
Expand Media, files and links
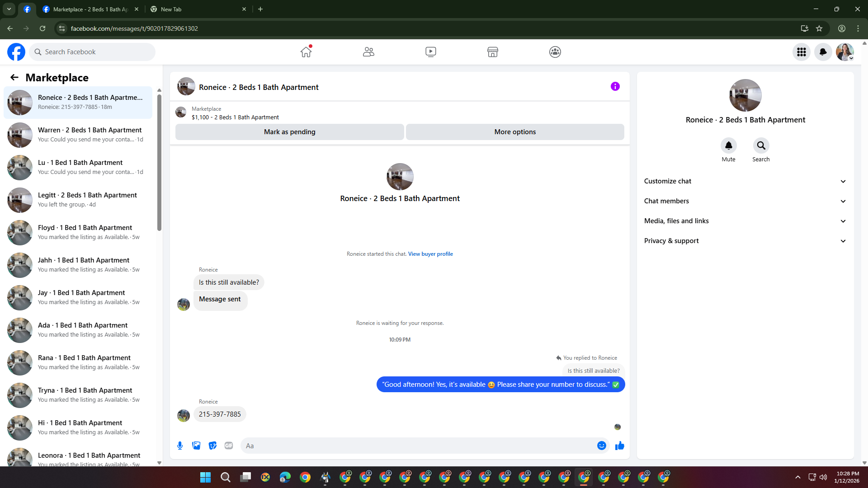point(745,221)
